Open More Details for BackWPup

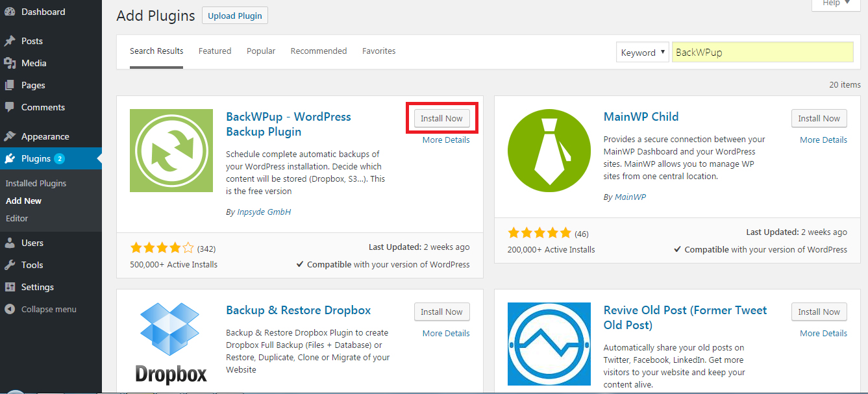[446, 140]
